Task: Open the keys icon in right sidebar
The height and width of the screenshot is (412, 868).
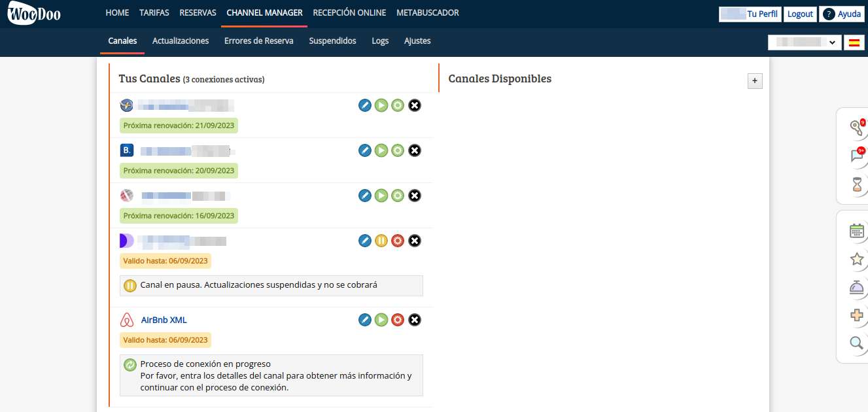Action: [857, 128]
